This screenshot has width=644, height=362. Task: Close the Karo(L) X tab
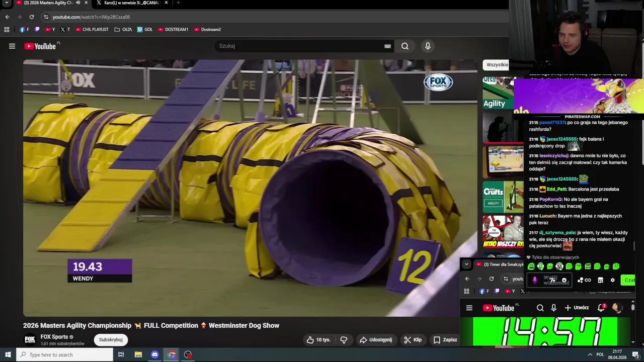click(x=167, y=3)
